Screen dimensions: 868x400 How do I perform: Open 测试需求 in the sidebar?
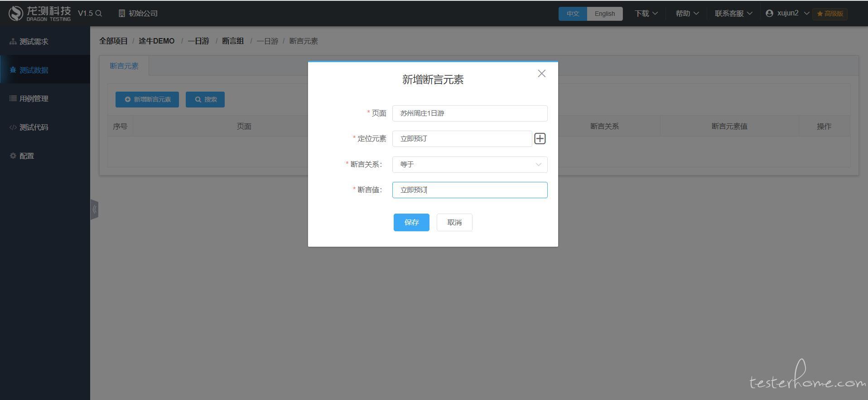45,41
